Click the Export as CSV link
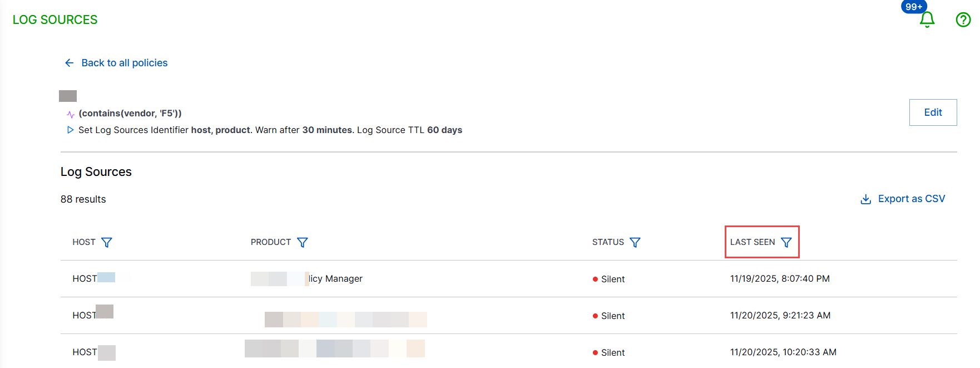This screenshot has width=980, height=368. pos(911,199)
